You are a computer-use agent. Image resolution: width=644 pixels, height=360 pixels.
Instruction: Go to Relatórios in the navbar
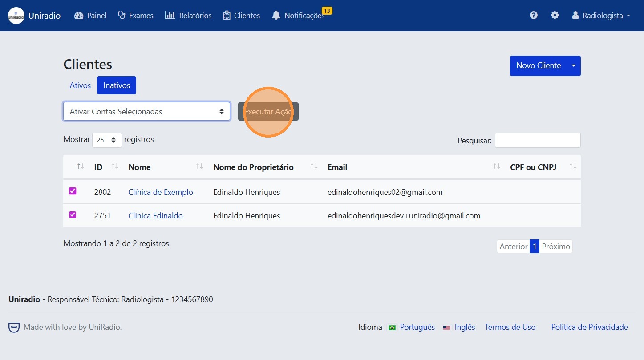point(188,16)
